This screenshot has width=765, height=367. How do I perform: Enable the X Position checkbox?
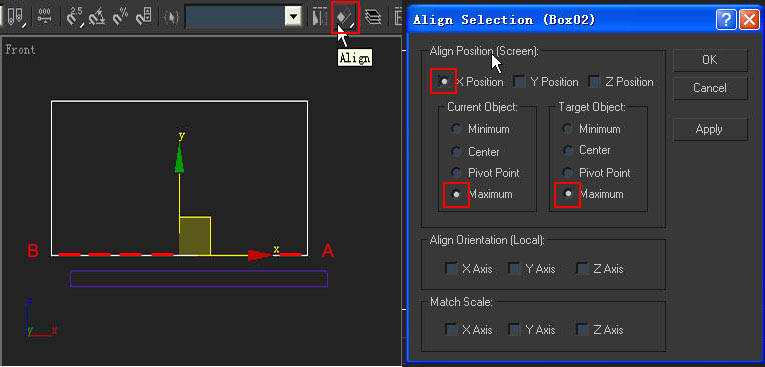(444, 82)
